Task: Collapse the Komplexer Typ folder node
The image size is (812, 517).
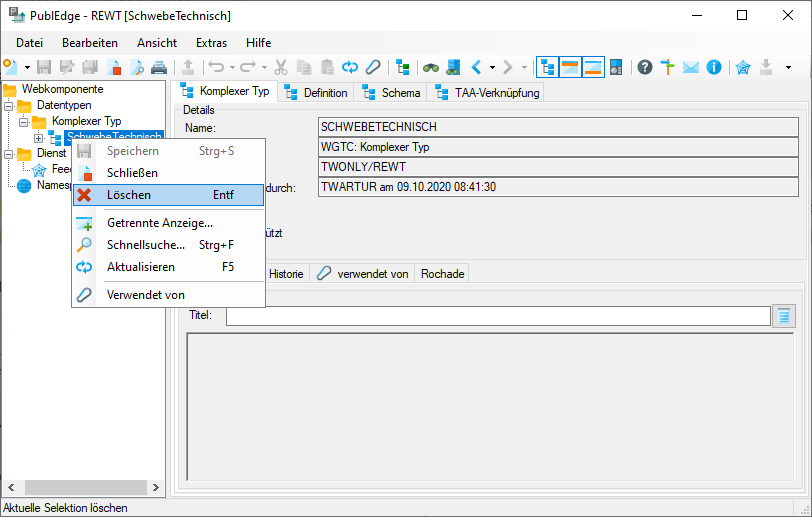Action: (24, 122)
